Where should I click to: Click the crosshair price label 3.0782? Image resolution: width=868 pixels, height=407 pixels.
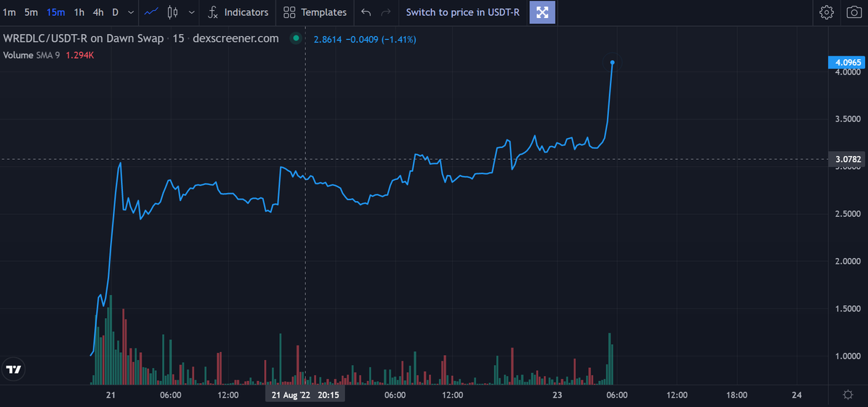pyautogui.click(x=846, y=159)
